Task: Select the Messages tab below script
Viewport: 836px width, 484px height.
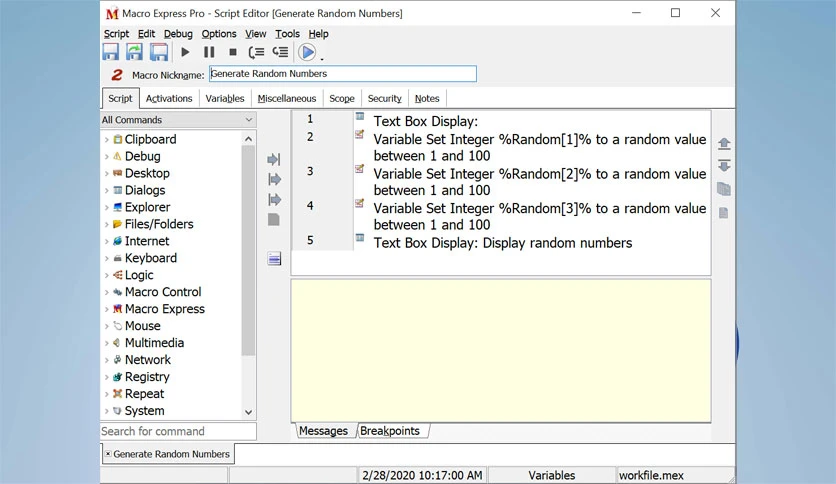Action: (x=323, y=431)
